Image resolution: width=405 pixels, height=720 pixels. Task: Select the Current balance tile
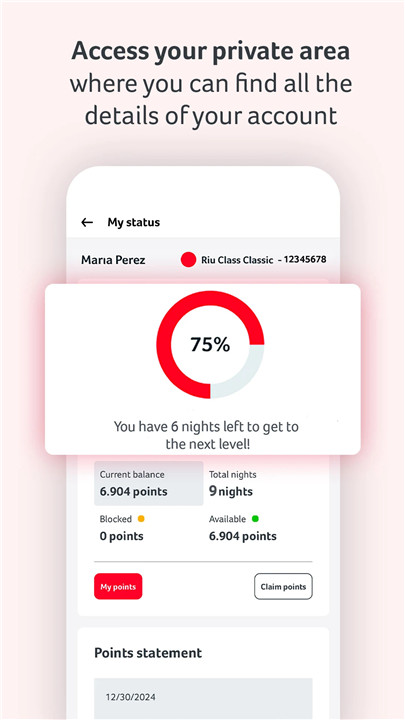[149, 484]
